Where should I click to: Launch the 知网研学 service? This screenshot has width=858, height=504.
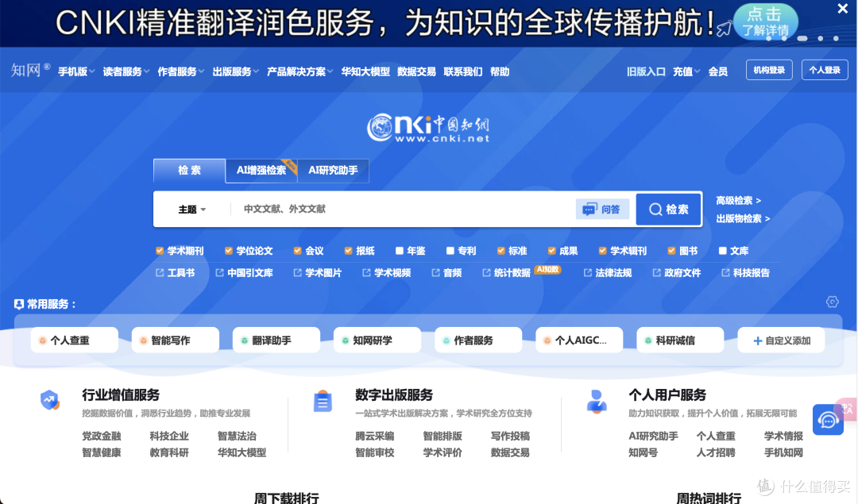(x=377, y=340)
